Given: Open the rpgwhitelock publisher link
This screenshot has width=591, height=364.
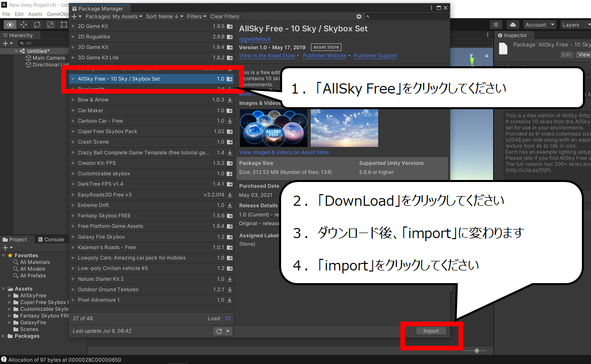Looking at the screenshot, I should [x=255, y=39].
